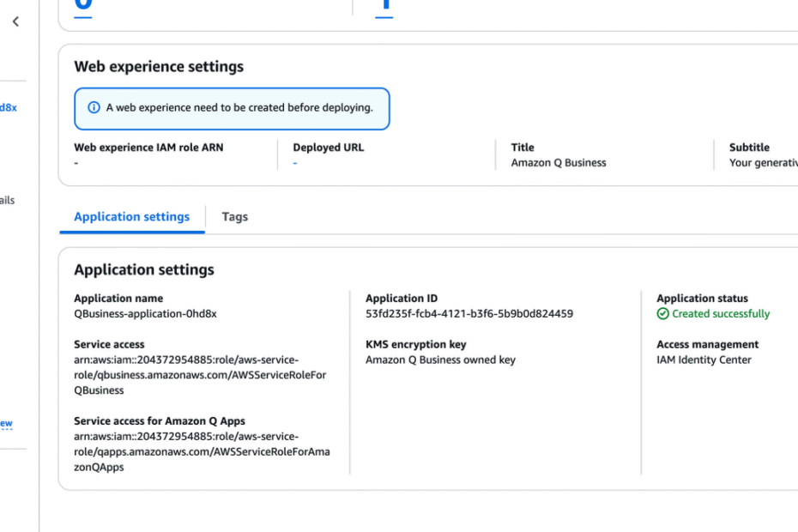Click the green Created successfully check icon
Viewport: 798px width, 532px height.
tap(662, 313)
